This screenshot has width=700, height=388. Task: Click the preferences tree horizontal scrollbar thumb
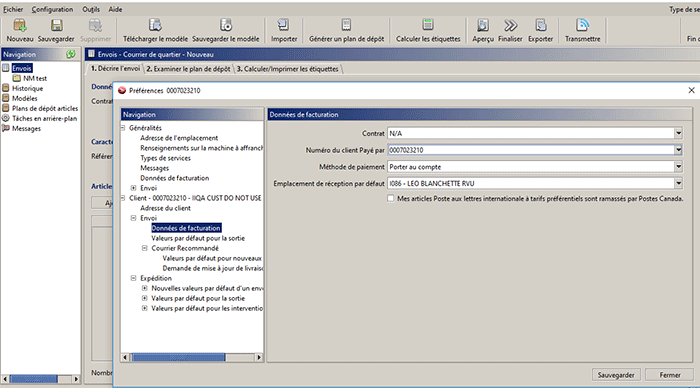point(178,357)
